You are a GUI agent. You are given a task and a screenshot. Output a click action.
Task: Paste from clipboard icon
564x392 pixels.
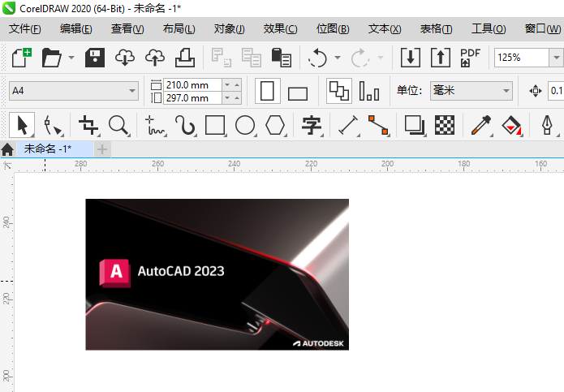point(282,58)
